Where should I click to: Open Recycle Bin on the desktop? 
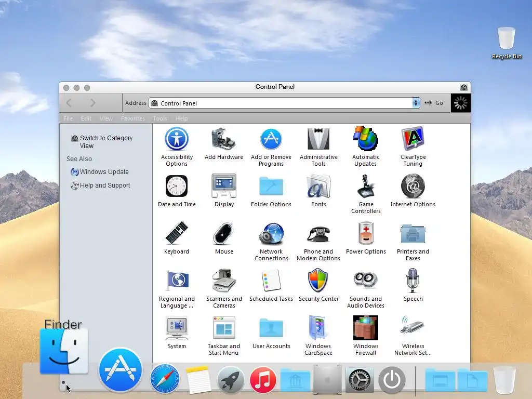coord(506,44)
